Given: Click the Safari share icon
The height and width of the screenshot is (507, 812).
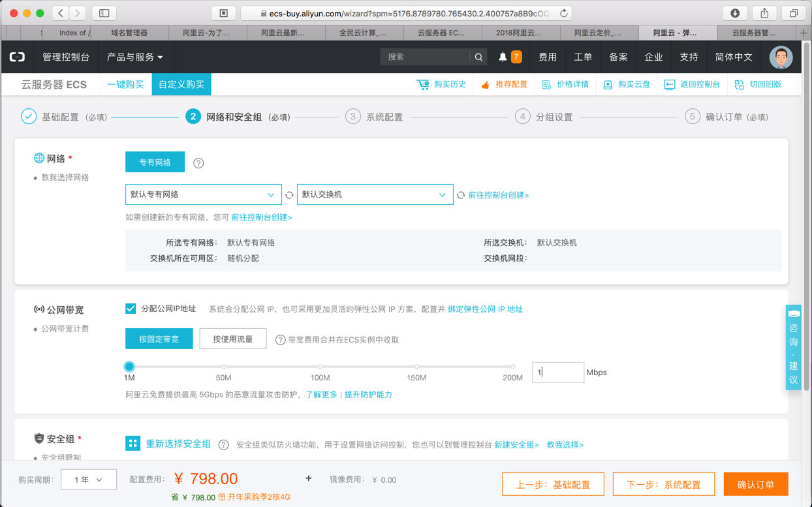Looking at the screenshot, I should (x=764, y=13).
